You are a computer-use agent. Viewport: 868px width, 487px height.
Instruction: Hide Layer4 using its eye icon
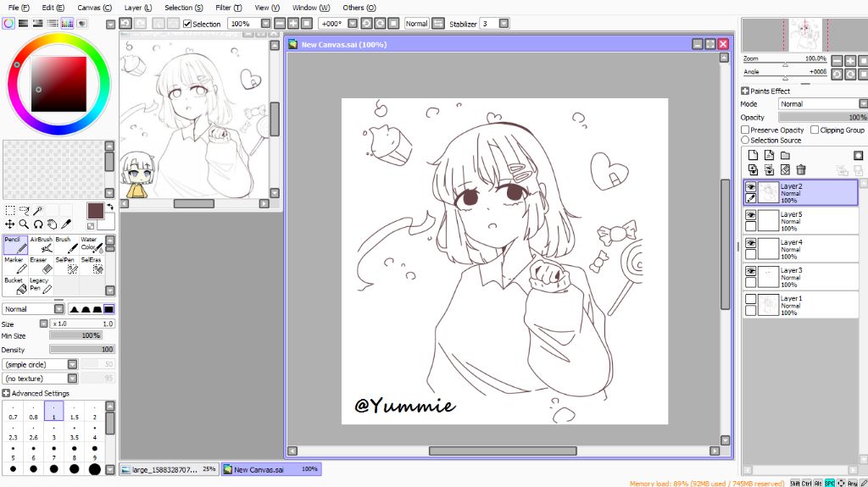click(751, 243)
